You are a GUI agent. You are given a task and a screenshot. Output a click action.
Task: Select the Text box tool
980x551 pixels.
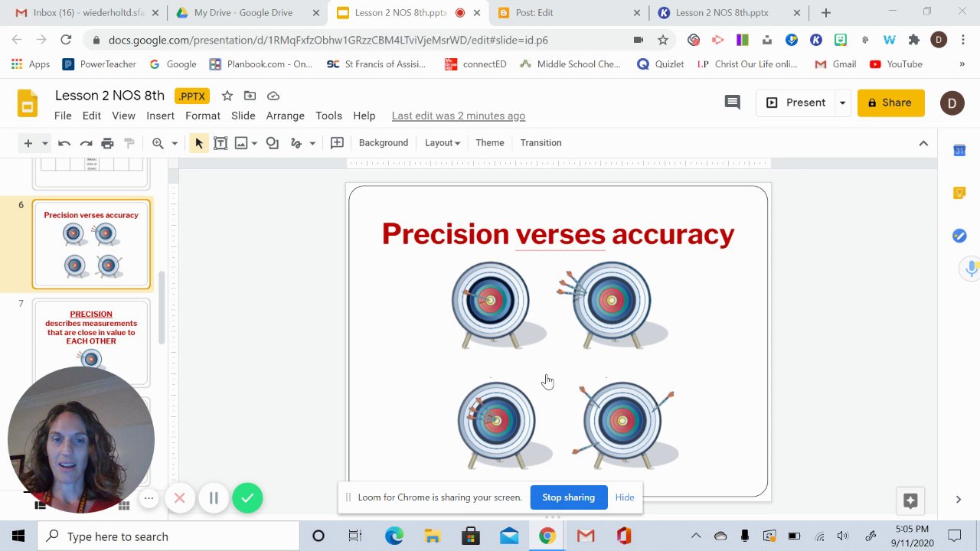click(220, 143)
